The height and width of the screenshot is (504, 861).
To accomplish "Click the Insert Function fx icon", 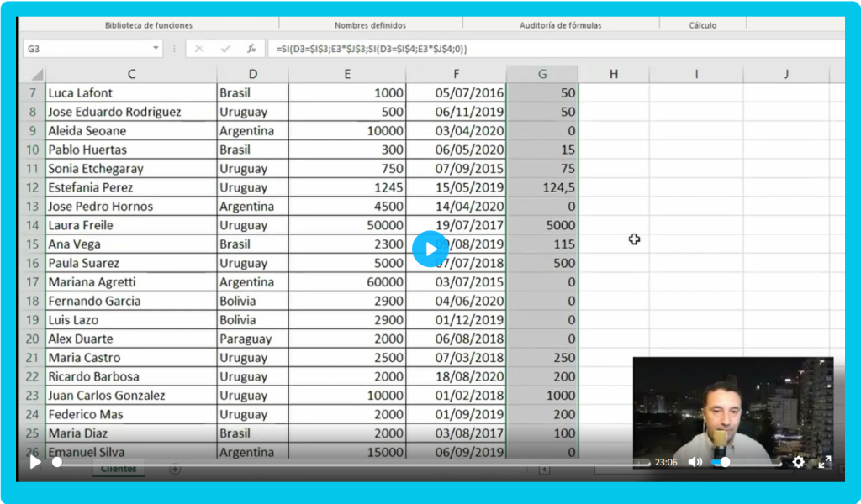I will [x=251, y=49].
